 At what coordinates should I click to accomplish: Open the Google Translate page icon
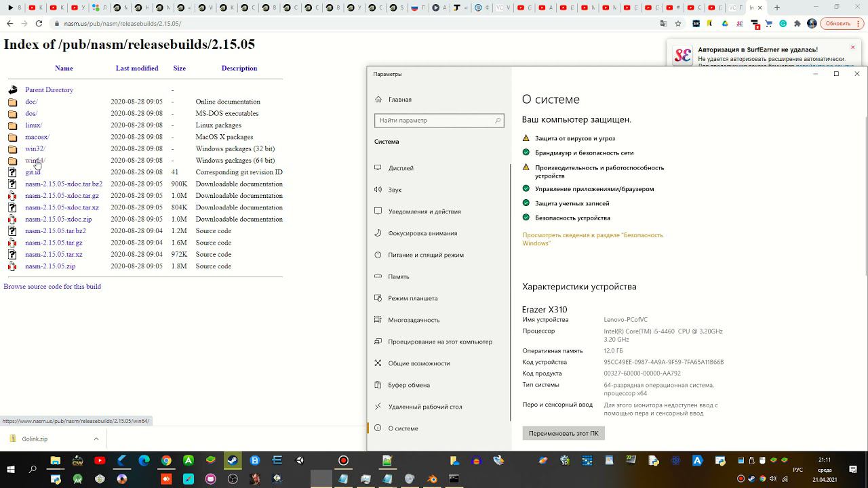pyautogui.click(x=663, y=23)
